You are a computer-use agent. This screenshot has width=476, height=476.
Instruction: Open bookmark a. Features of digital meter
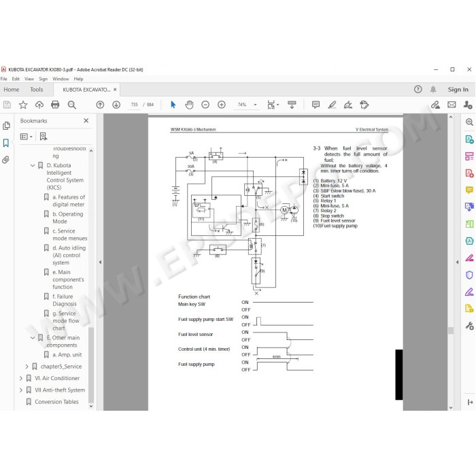(69, 201)
